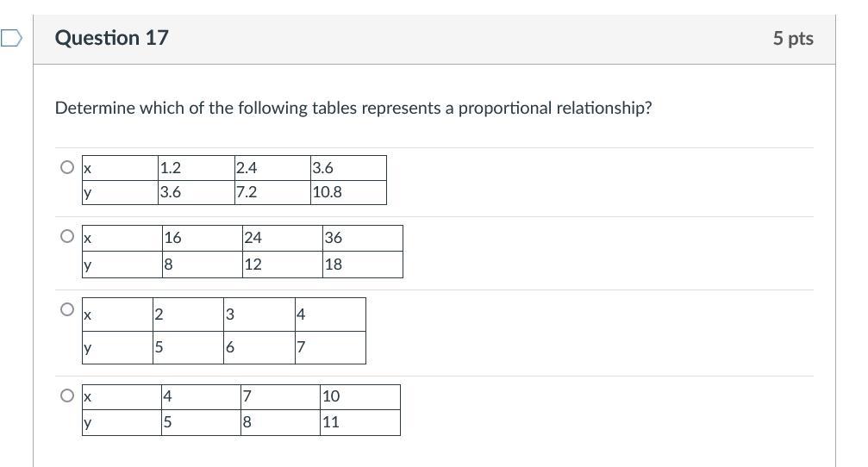Click the cell containing 18
The height and width of the screenshot is (467, 868).
[362, 265]
